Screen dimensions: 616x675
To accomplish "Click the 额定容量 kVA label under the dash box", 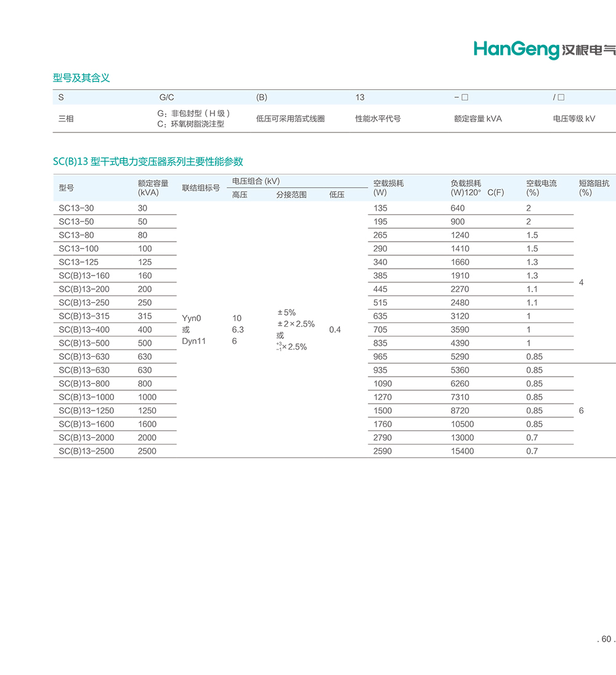I will point(477,118).
